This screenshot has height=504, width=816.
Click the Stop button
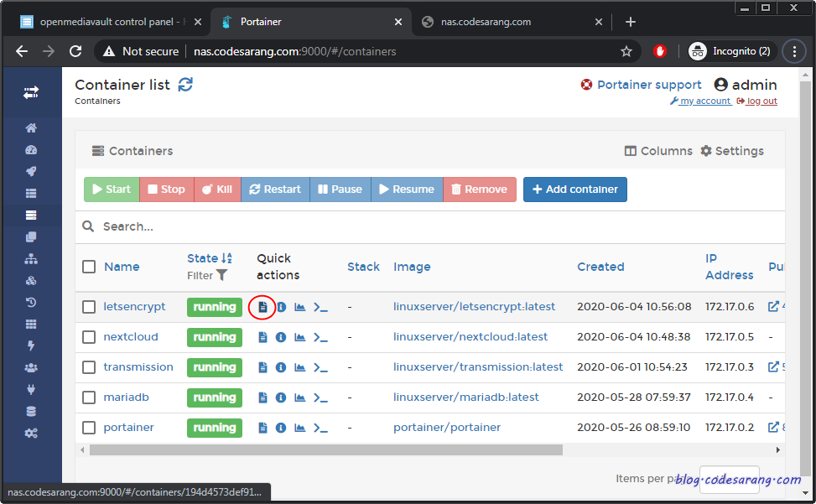tap(167, 190)
